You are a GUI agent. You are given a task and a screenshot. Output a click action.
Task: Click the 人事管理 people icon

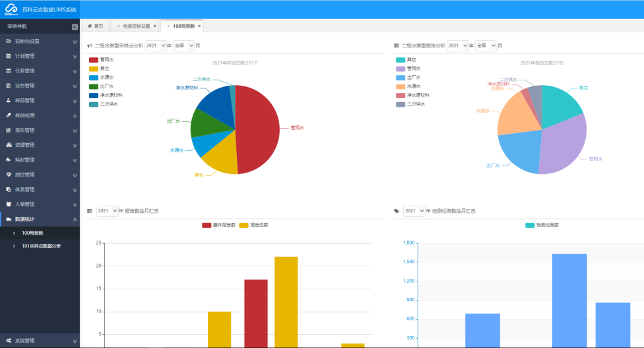coord(9,204)
